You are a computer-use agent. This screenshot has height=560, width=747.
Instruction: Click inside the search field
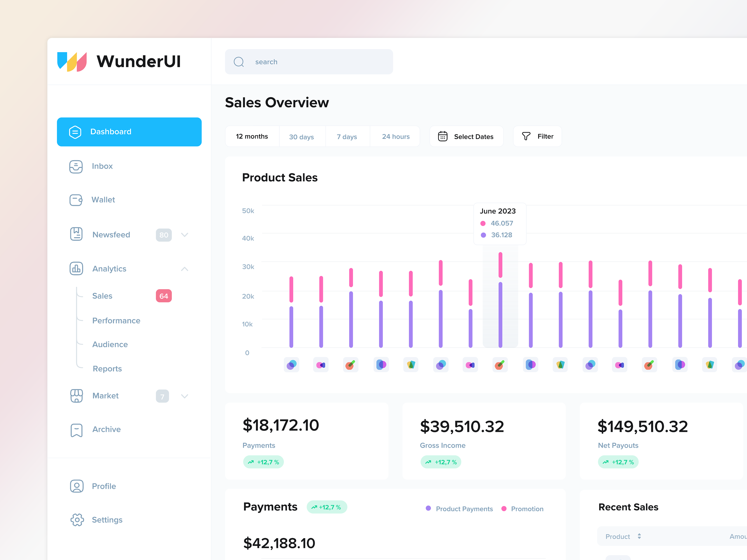tap(308, 62)
